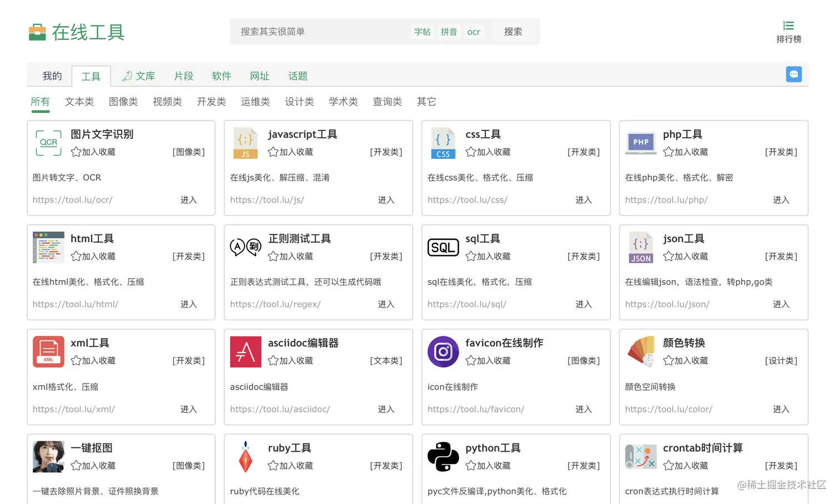
Task: Click the 字帖 search suggestion
Action: [422, 32]
